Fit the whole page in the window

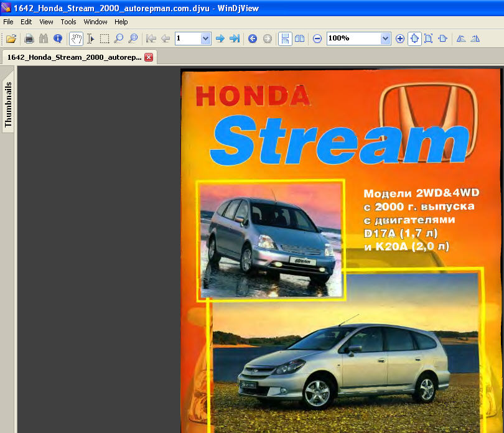point(429,39)
